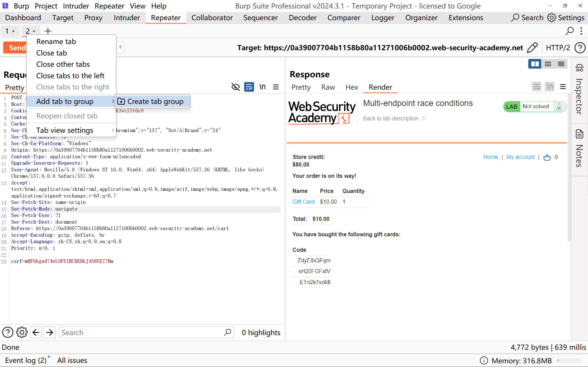588x367 pixels.
Task: Open the request hamburger options menu
Action: [x=276, y=87]
